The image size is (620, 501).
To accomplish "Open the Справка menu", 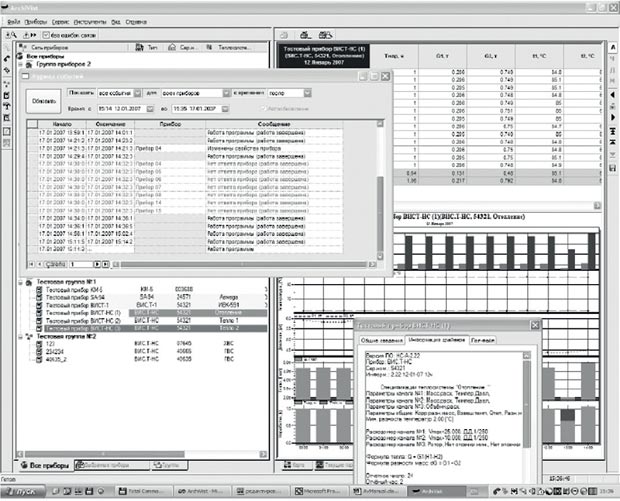I will pyautogui.click(x=136, y=22).
